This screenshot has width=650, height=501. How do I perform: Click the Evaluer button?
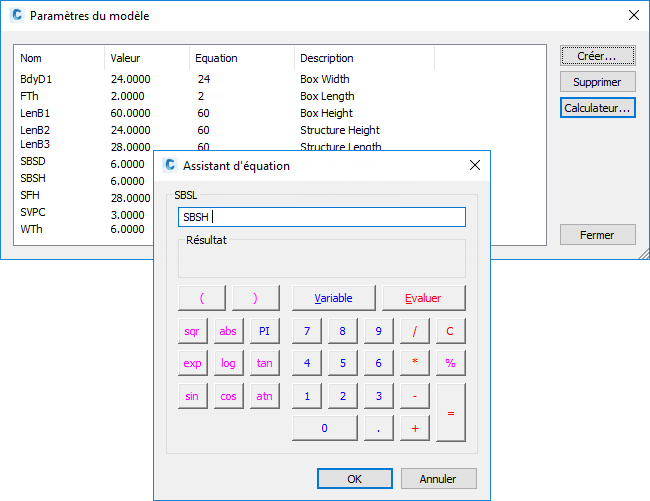(423, 298)
